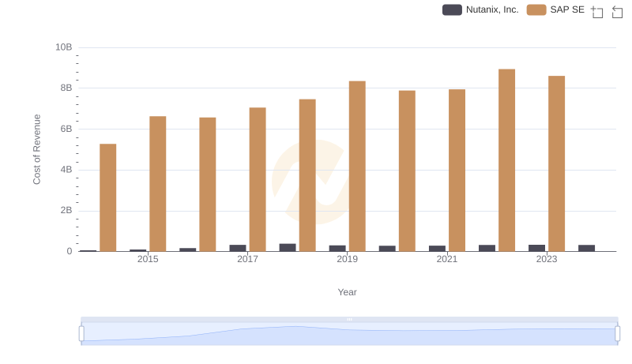Screen dimensions: 632x364
Task: Click the 8B y-axis label
Action: 66,88
